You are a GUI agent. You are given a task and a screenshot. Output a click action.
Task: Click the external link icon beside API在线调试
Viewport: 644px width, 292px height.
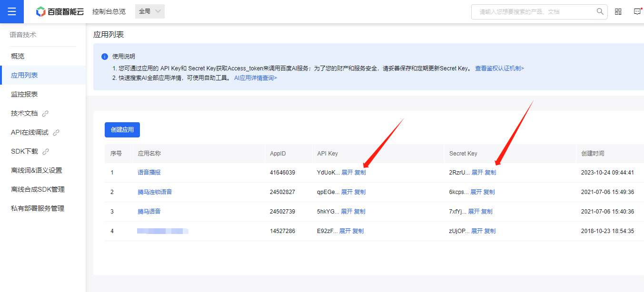point(56,133)
